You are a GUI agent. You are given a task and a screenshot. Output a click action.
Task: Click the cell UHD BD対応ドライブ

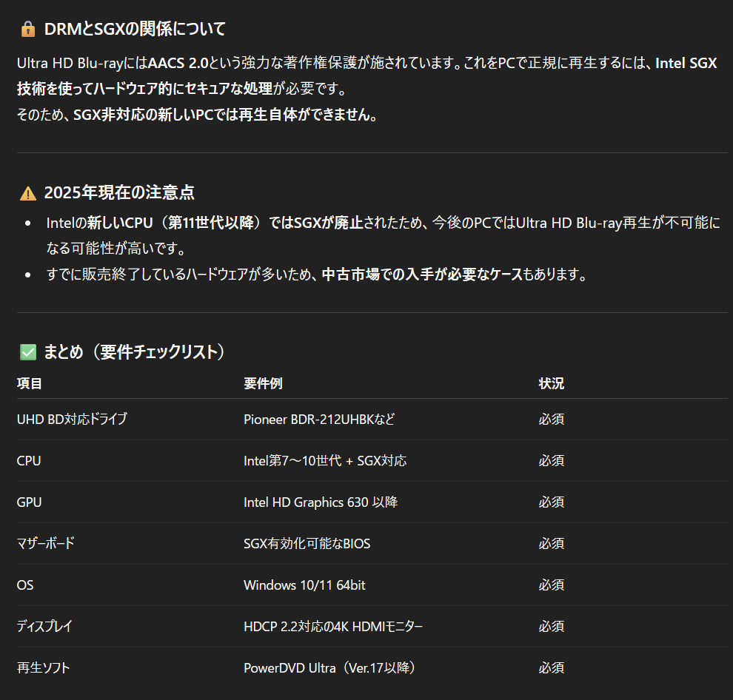pyautogui.click(x=72, y=419)
